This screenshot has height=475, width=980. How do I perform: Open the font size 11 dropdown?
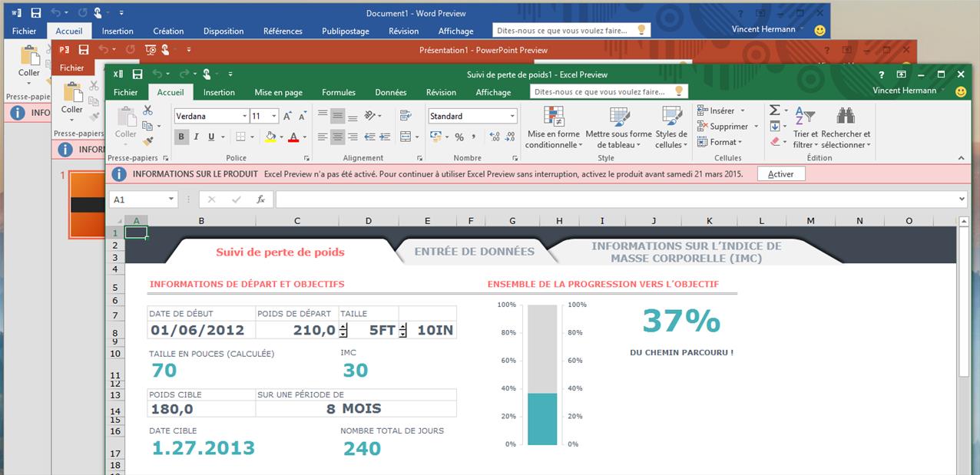pyautogui.click(x=275, y=117)
